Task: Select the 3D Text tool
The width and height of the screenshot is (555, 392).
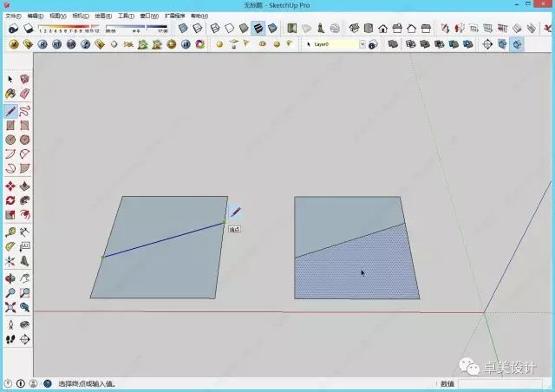Action: [24, 261]
